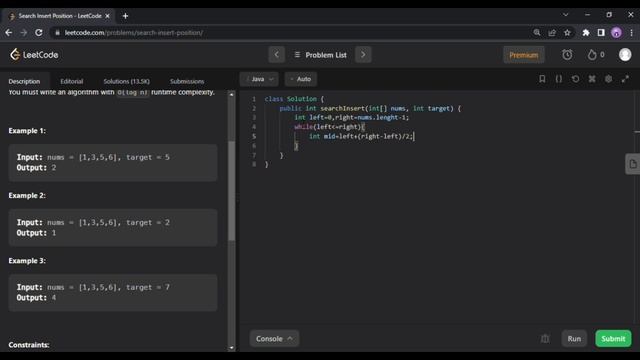This screenshot has height=360, width=640.
Task: Go to next problem arrow
Action: tap(363, 55)
